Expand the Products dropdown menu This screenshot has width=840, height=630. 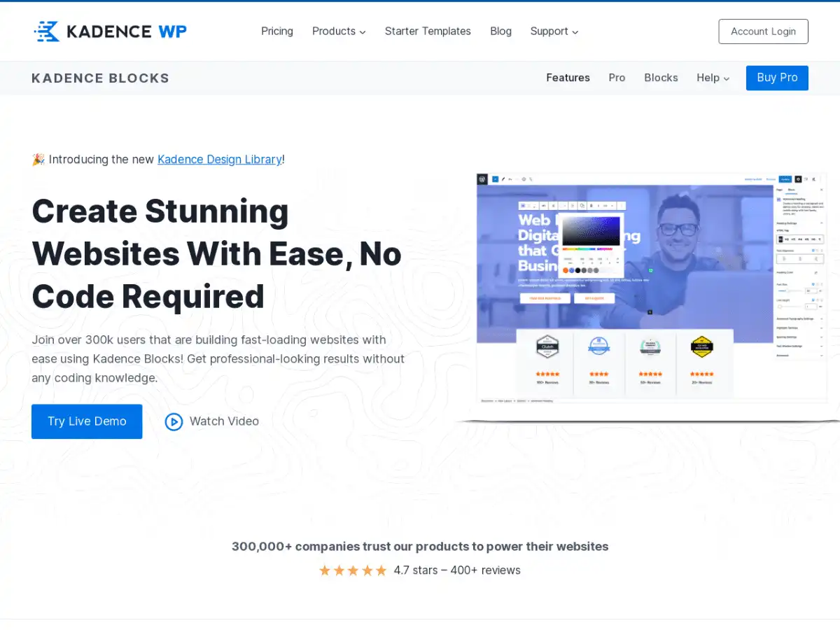tap(339, 31)
